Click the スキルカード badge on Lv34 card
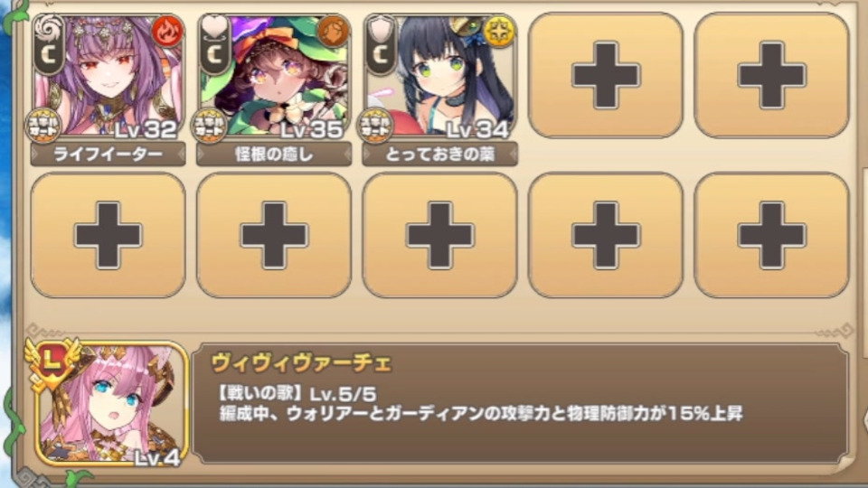This screenshot has height=488, width=868. [376, 126]
